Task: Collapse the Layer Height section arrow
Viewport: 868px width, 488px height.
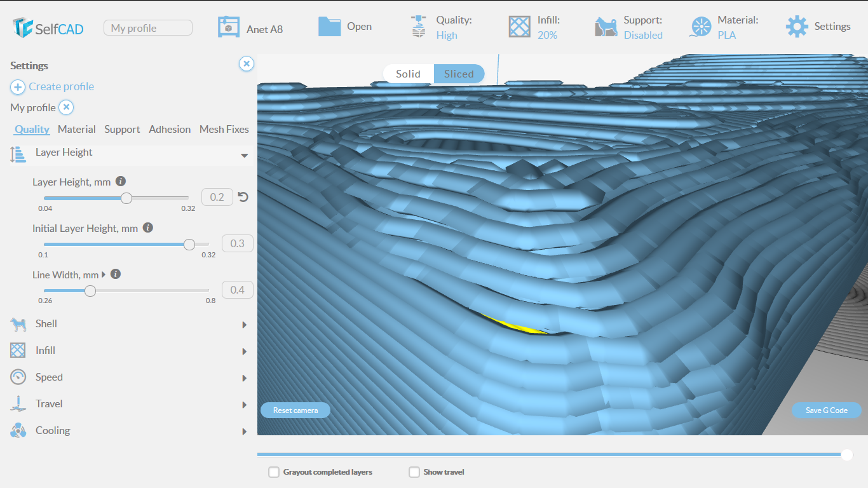Action: tap(245, 156)
